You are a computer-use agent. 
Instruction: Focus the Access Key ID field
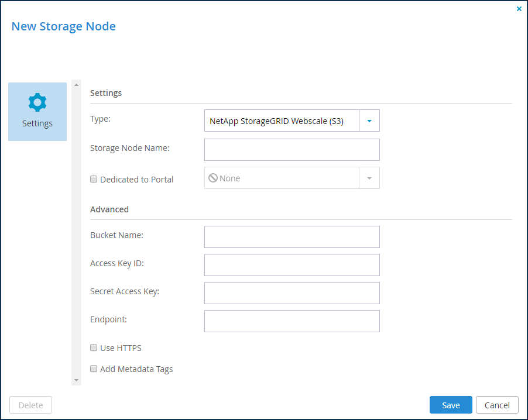(292, 265)
